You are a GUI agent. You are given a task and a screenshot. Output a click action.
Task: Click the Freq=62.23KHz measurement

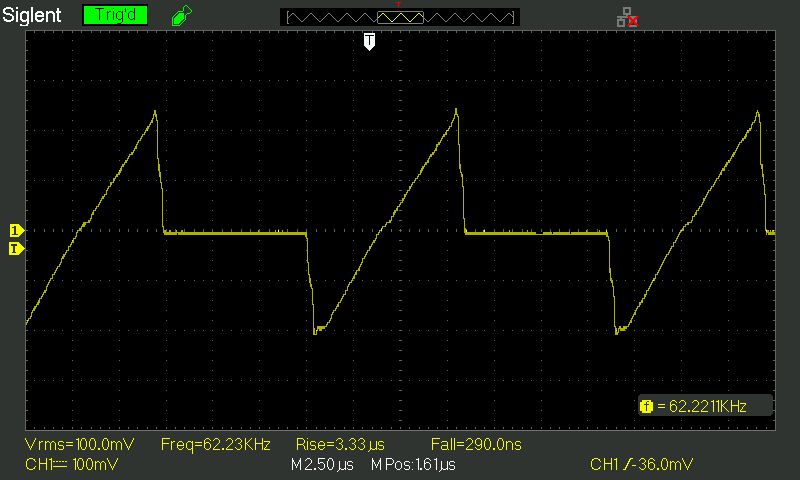[x=215, y=444]
